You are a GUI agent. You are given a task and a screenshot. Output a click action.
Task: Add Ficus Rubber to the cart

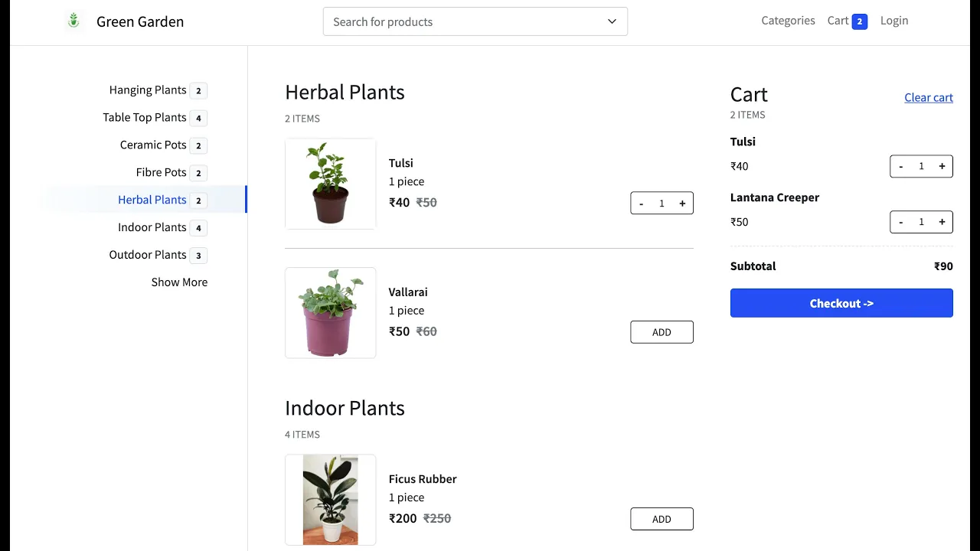pos(661,519)
